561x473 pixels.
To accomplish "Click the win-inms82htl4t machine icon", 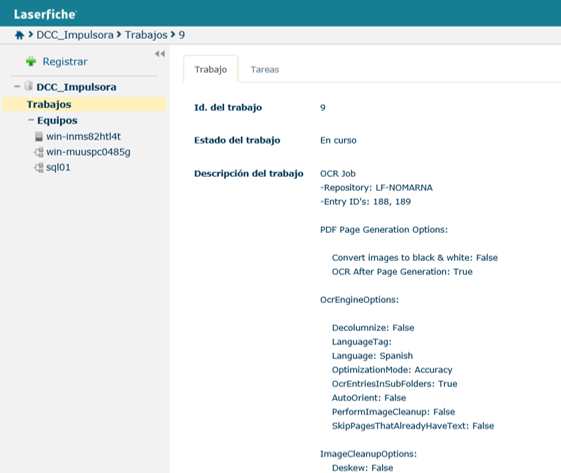I will pyautogui.click(x=39, y=136).
